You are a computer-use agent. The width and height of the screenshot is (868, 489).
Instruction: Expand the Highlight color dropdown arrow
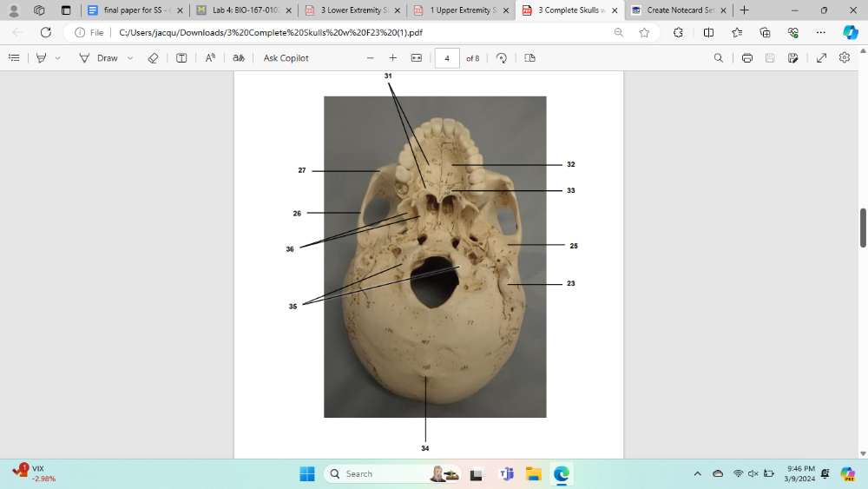coord(58,58)
